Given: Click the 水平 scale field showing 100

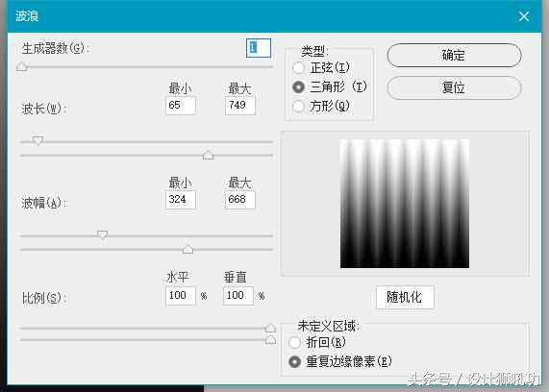Looking at the screenshot, I should click(181, 296).
